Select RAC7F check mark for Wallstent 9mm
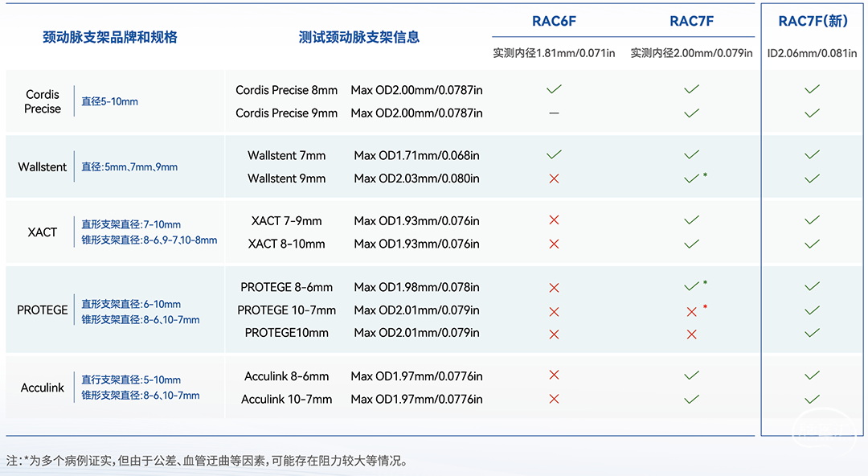 (691, 178)
